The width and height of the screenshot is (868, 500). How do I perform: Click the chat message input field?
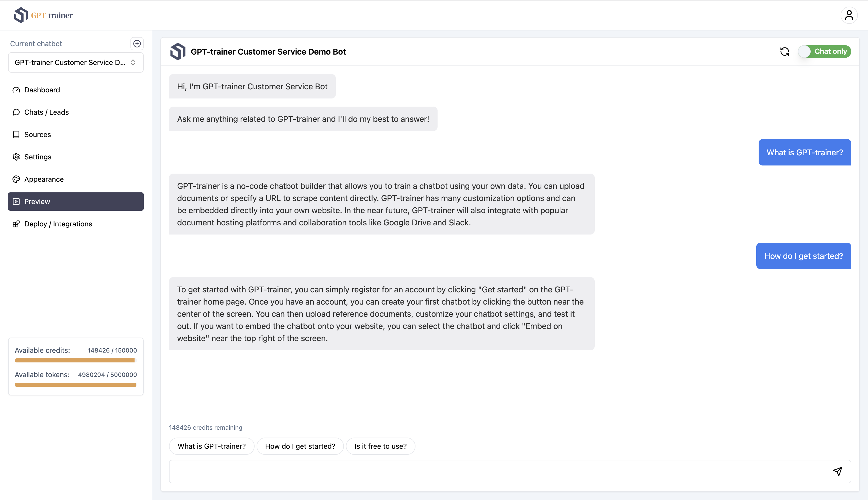tap(412, 471)
